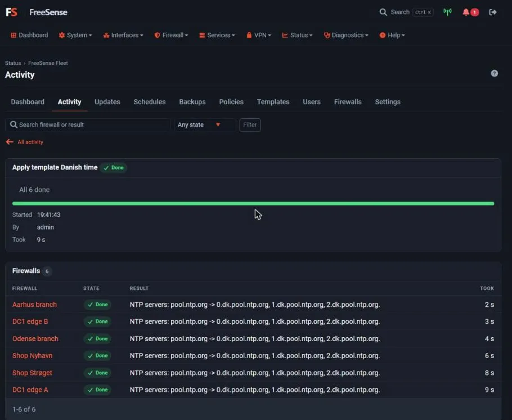Click the Firewalls count badge 6

click(x=47, y=271)
